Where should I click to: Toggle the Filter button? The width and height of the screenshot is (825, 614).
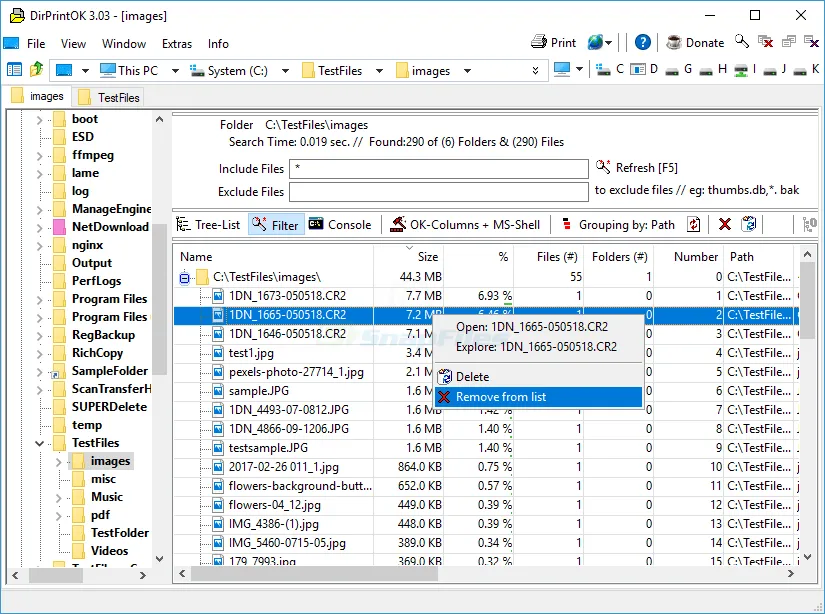click(276, 225)
